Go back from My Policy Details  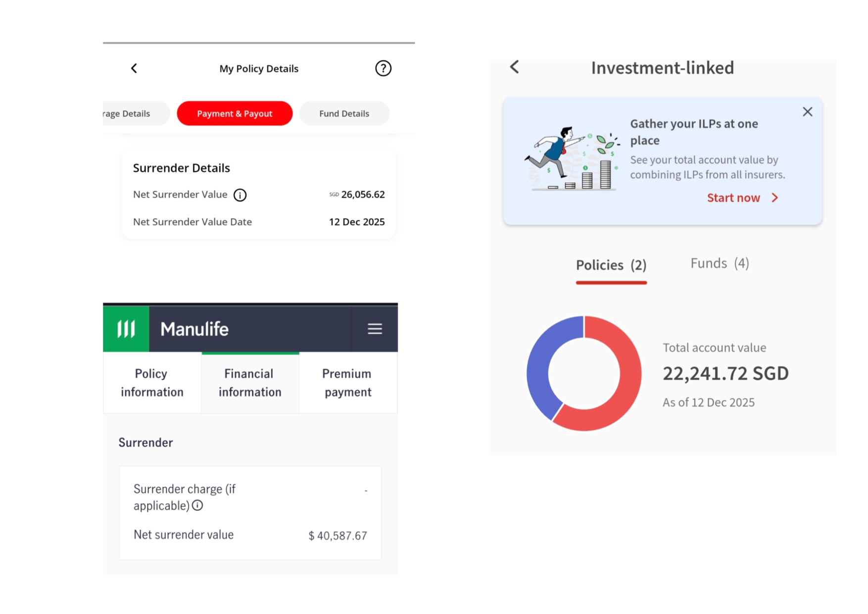pos(134,68)
